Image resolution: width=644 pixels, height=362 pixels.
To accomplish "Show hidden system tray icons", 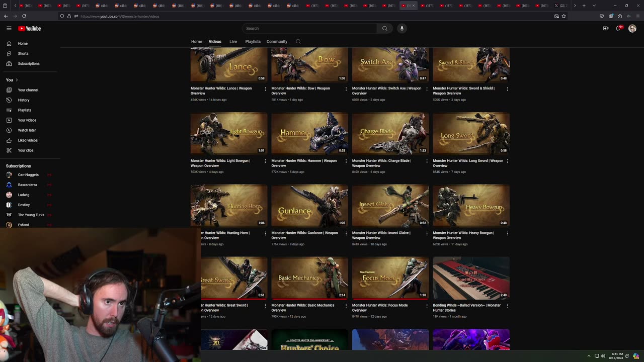I will click(589, 356).
